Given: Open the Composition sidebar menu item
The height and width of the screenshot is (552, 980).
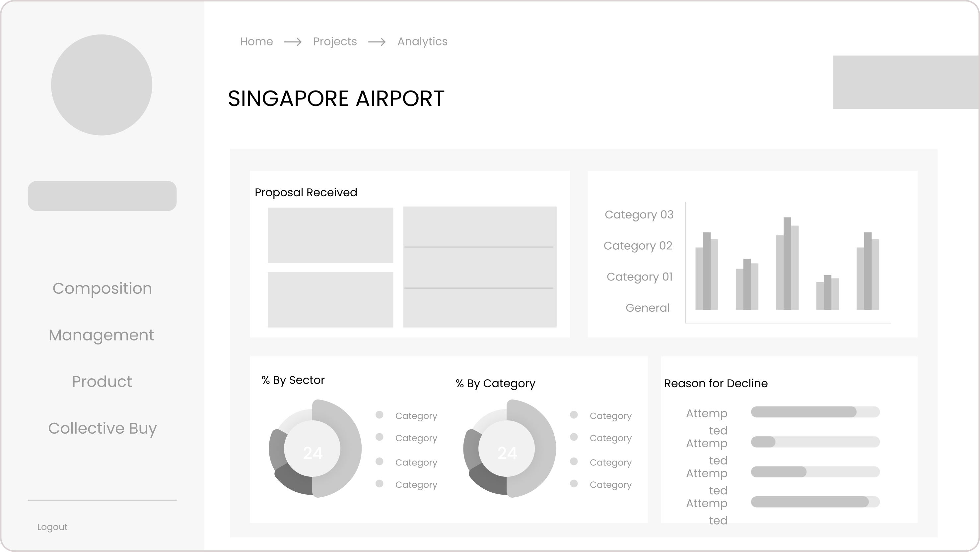Looking at the screenshot, I should click(x=102, y=288).
